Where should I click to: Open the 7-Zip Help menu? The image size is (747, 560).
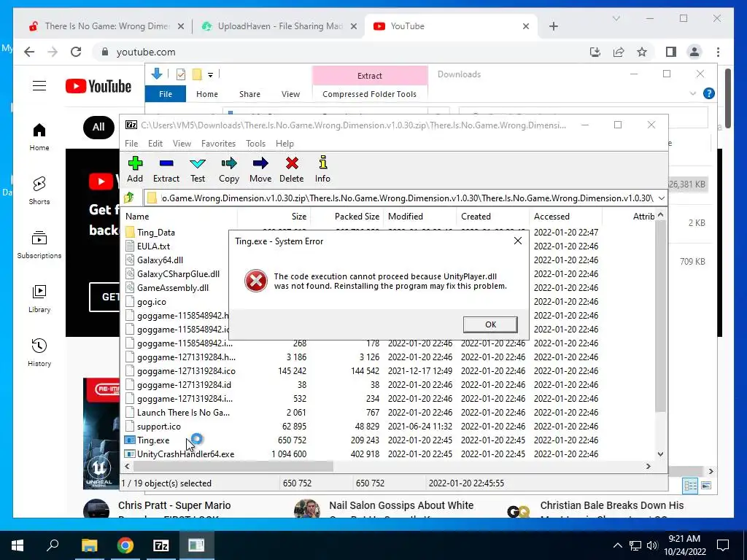[285, 144]
